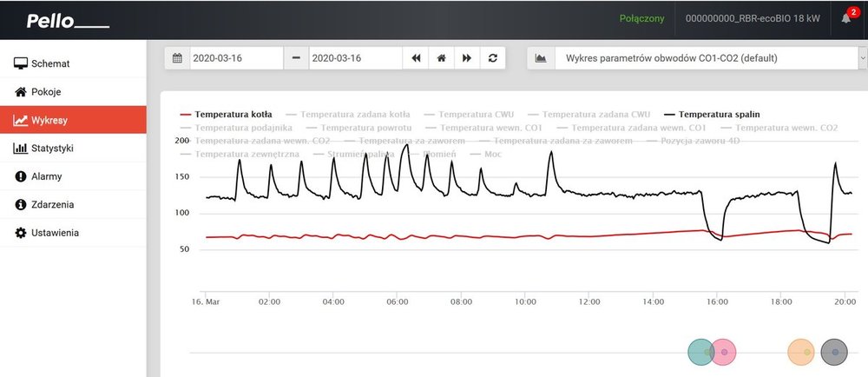868x377 pixels.
Task: Go to previous day with rewind icon
Action: tap(416, 58)
